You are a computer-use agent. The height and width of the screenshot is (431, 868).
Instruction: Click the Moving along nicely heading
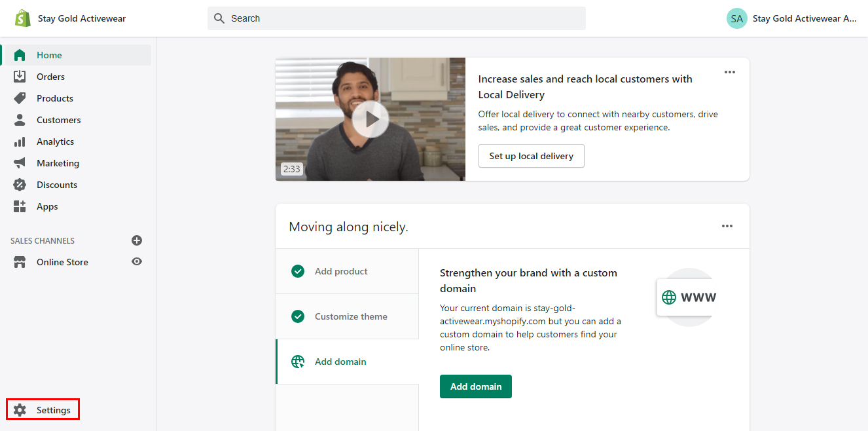tap(348, 227)
